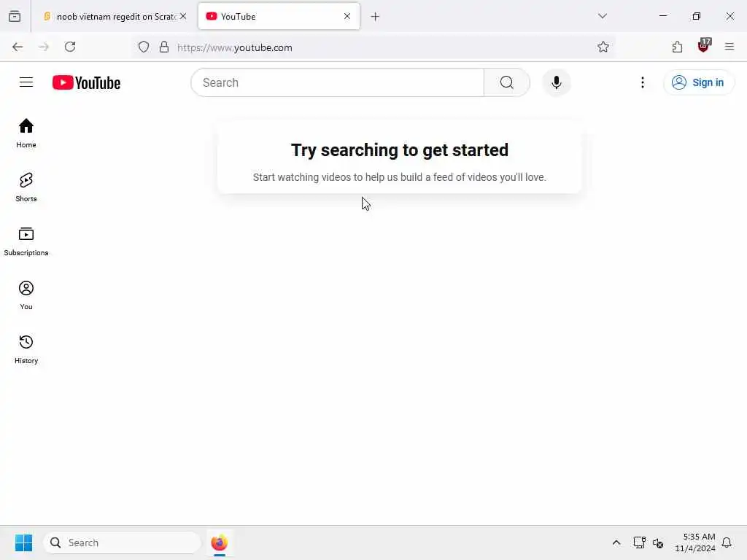Click the YouTube logo
This screenshot has height=560, width=747.
tap(86, 82)
